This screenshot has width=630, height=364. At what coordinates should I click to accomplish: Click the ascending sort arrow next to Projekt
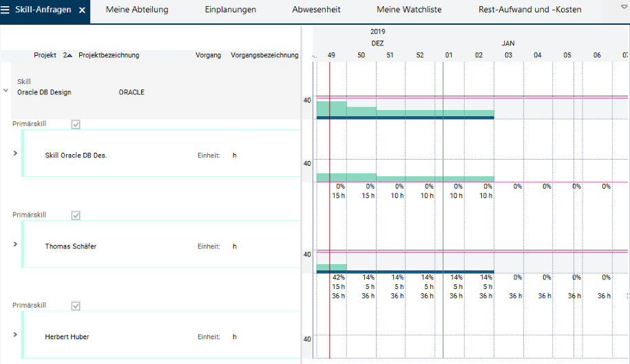tap(69, 56)
